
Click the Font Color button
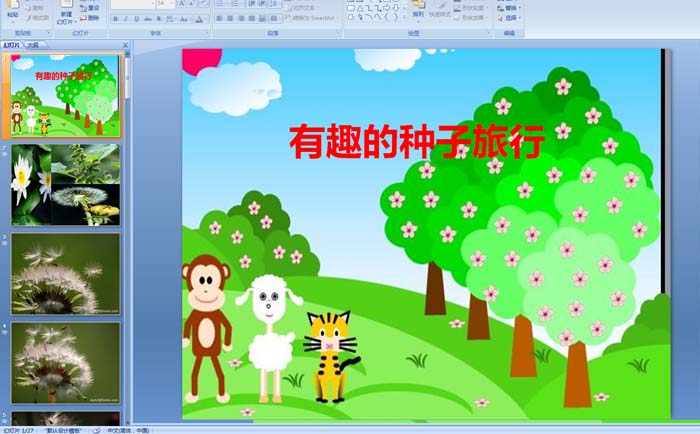[x=200, y=19]
